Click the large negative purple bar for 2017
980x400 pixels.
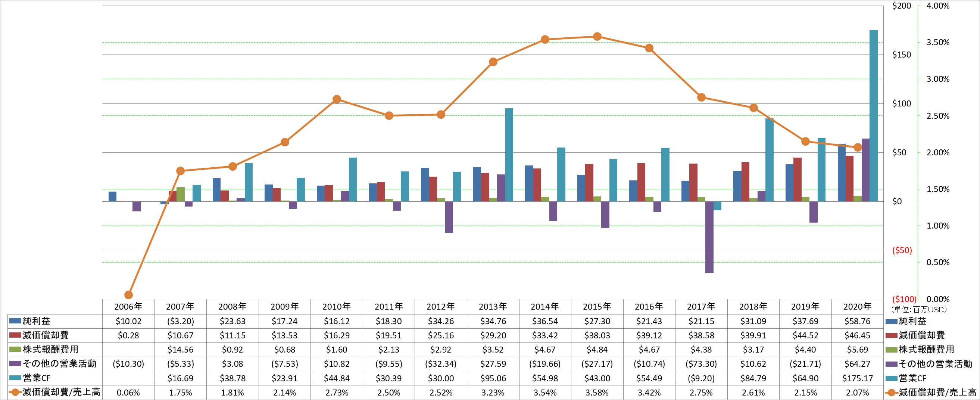[x=709, y=237]
